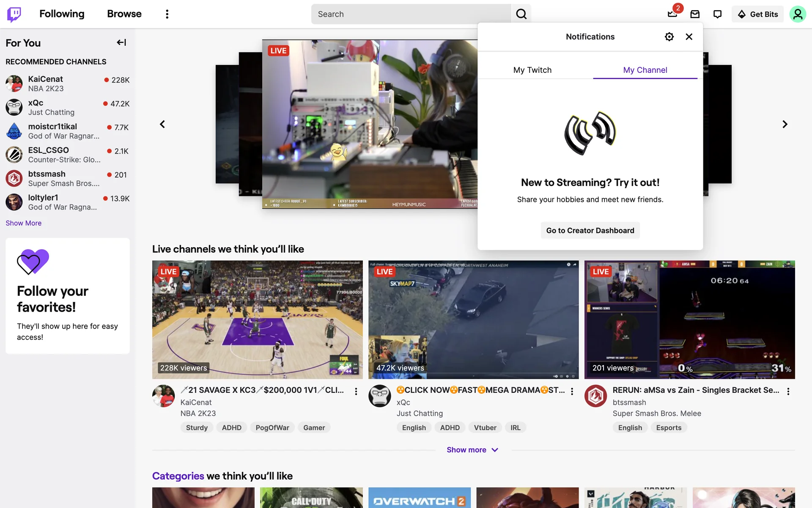Open options menu for btssmash stream
This screenshot has height=508, width=812.
coord(788,391)
